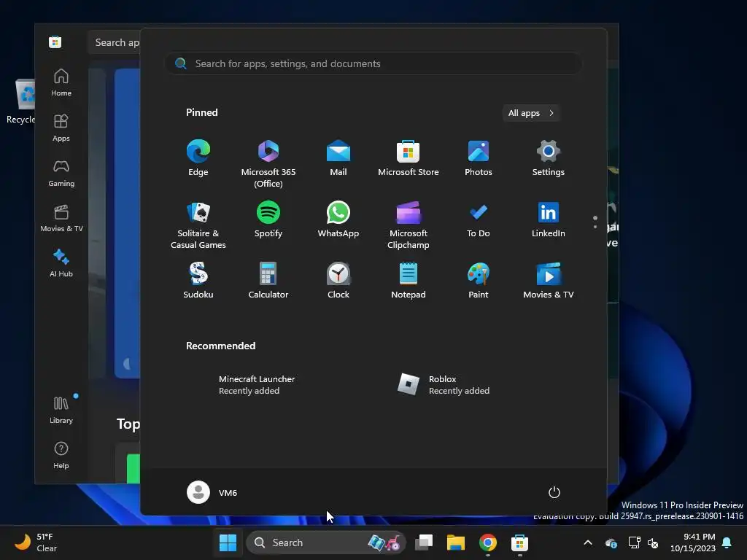Open Settings from the Start menu
This screenshot has width=747, height=560.
[549, 158]
